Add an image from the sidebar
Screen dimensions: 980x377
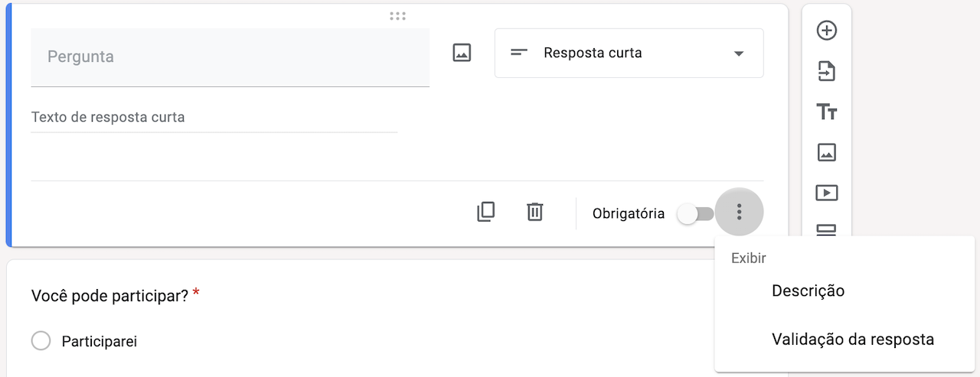(827, 152)
